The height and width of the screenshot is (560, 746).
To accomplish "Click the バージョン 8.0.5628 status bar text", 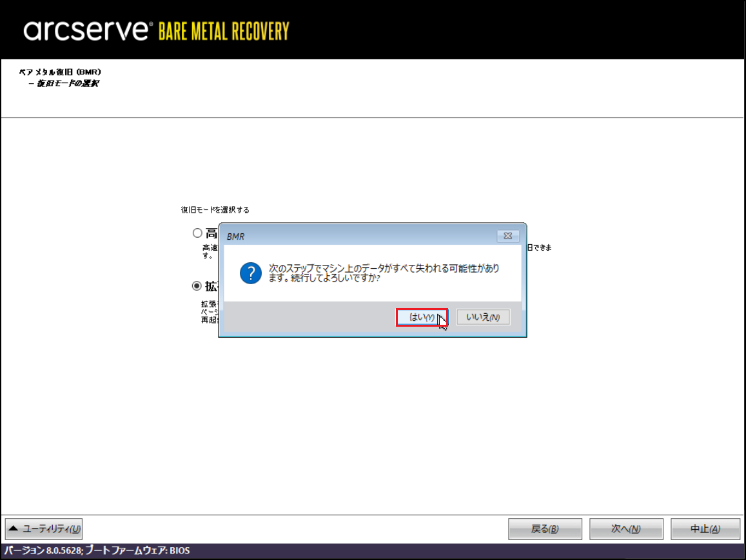I will click(97, 550).
